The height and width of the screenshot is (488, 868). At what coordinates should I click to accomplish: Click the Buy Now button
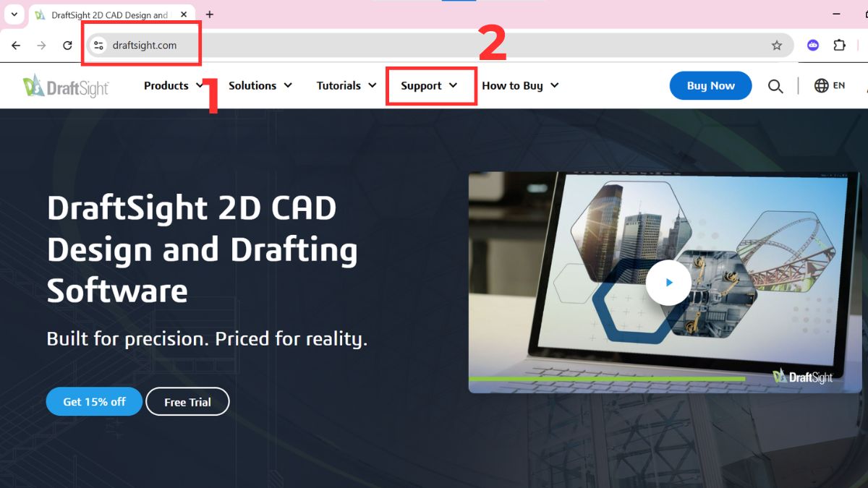tap(710, 85)
